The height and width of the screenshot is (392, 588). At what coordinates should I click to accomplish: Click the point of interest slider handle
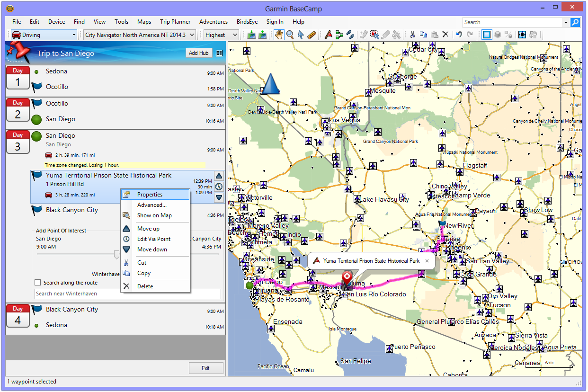click(x=116, y=255)
